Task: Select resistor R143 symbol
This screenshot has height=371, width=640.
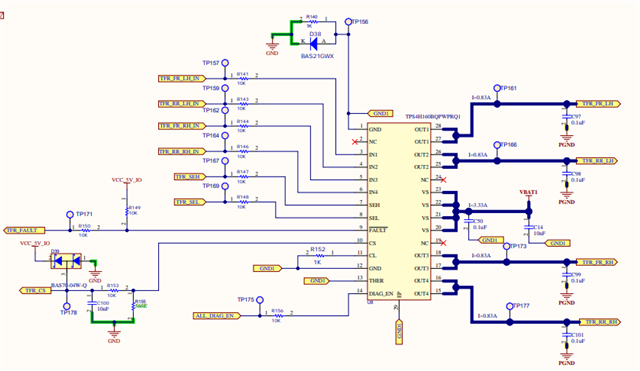Action: pyautogui.click(x=244, y=104)
